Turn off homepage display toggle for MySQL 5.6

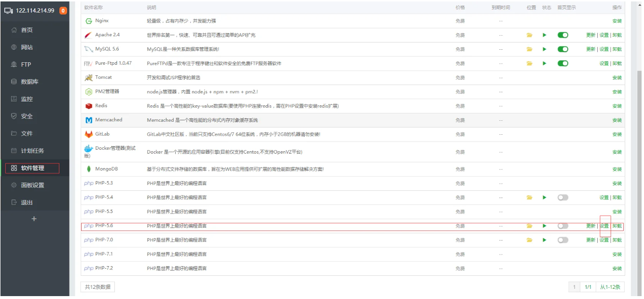[562, 49]
